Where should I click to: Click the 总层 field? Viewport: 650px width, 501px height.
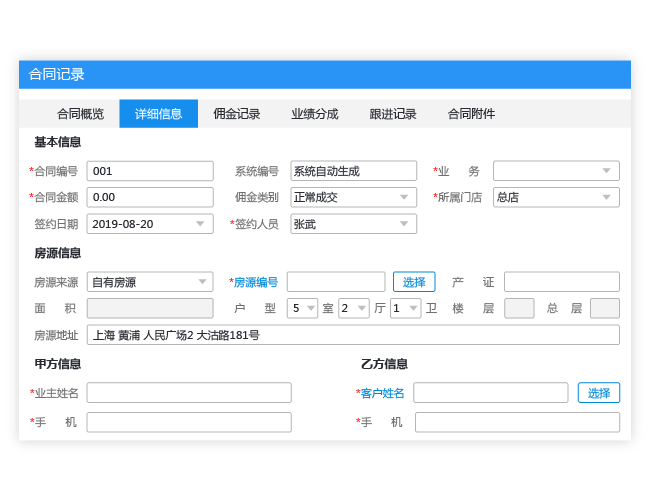tap(605, 308)
